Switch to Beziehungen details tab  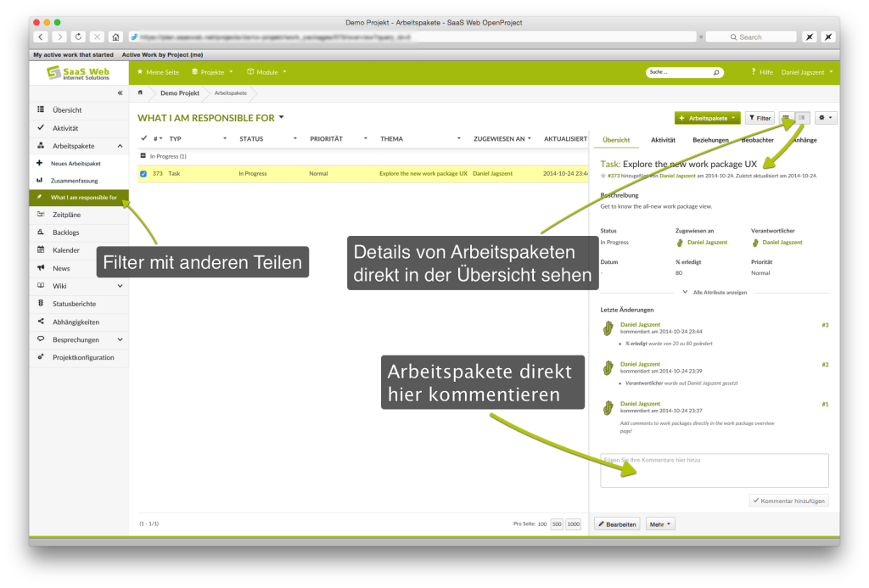[710, 140]
